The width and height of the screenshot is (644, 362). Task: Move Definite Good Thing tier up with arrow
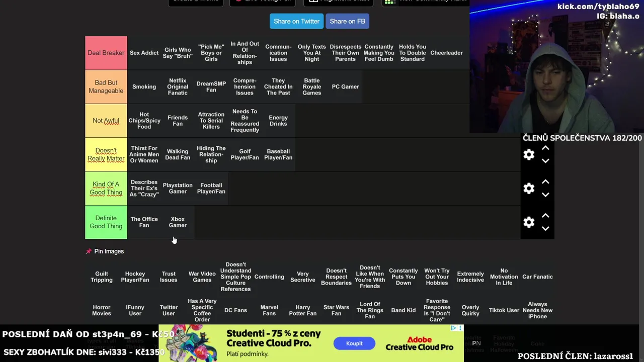tap(545, 216)
